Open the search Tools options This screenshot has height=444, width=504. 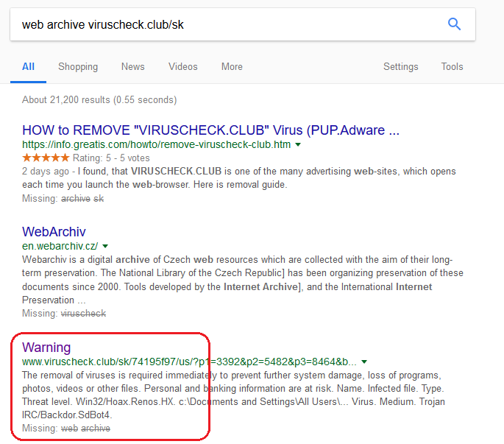[452, 66]
